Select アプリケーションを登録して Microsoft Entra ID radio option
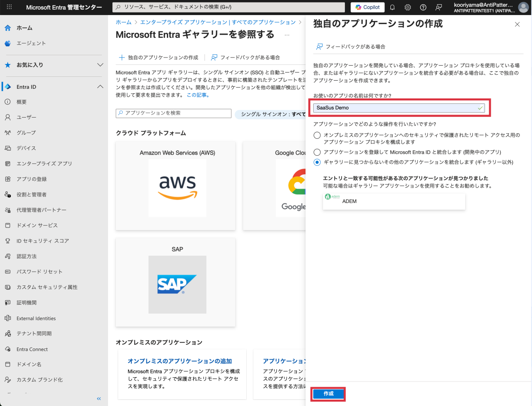Image resolution: width=532 pixels, height=406 pixels. [317, 152]
